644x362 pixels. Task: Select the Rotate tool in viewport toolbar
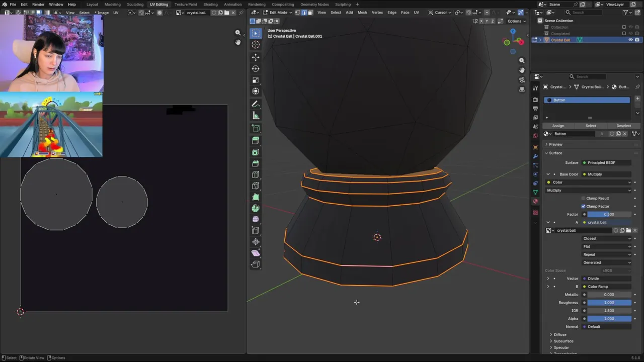(256, 68)
